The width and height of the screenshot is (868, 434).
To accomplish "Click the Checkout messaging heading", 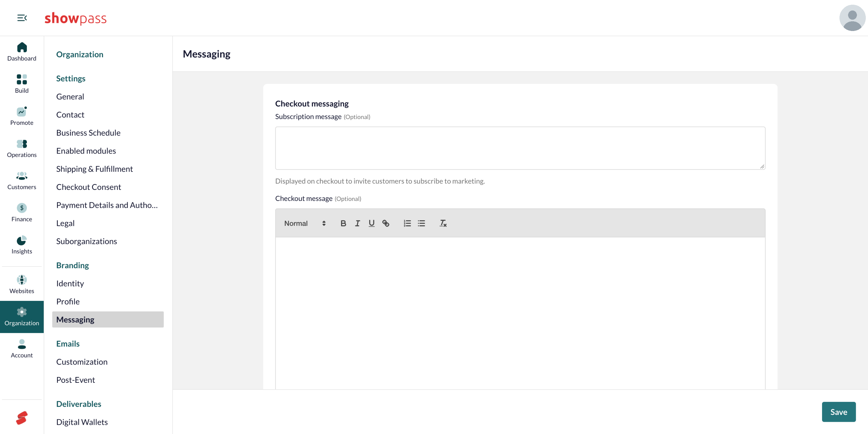I will pos(312,104).
